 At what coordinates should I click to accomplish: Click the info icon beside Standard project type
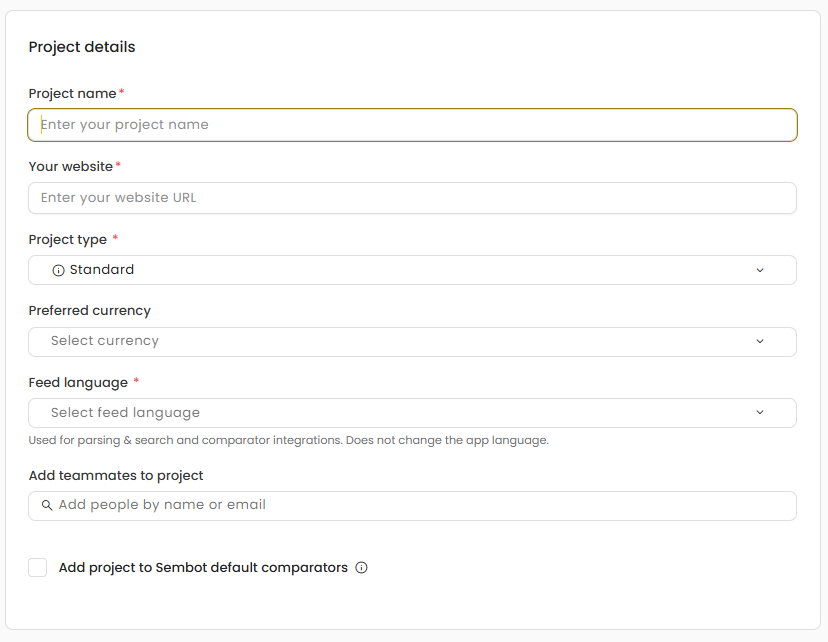click(58, 270)
